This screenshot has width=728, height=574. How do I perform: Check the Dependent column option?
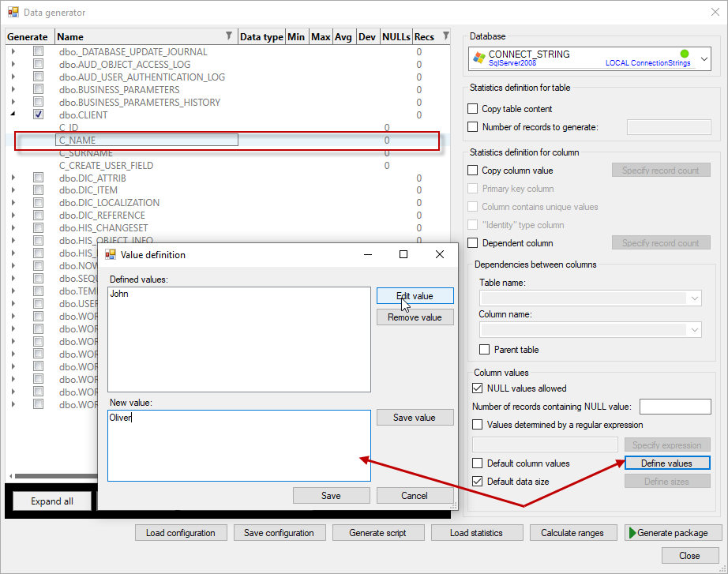[473, 243]
